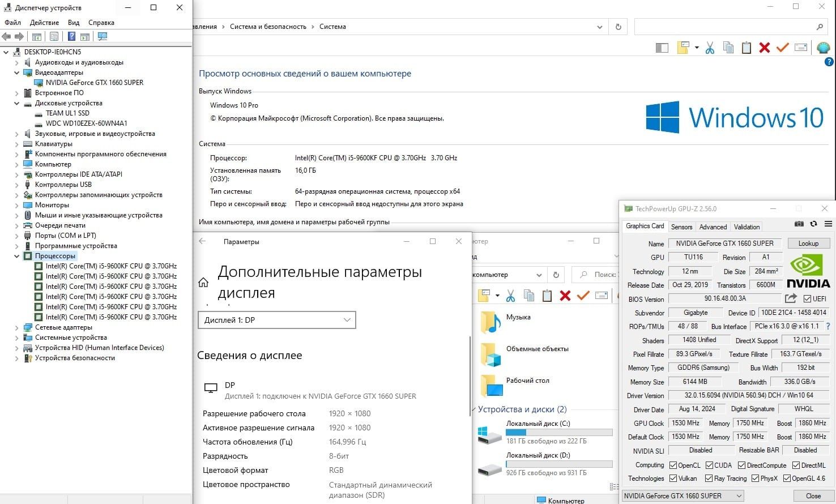This screenshot has width=836, height=504.
Task: Open the GPU-Z hamburger menu
Action: click(828, 224)
